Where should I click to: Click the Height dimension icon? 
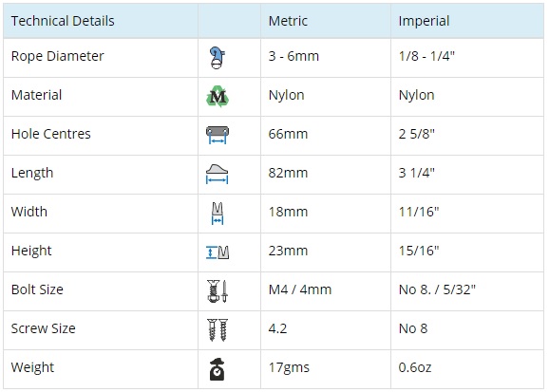pyautogui.click(x=218, y=252)
